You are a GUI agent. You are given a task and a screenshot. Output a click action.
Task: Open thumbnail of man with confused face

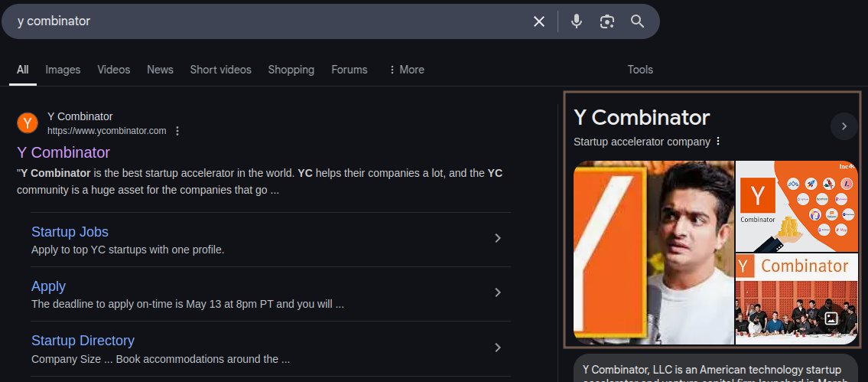(654, 253)
